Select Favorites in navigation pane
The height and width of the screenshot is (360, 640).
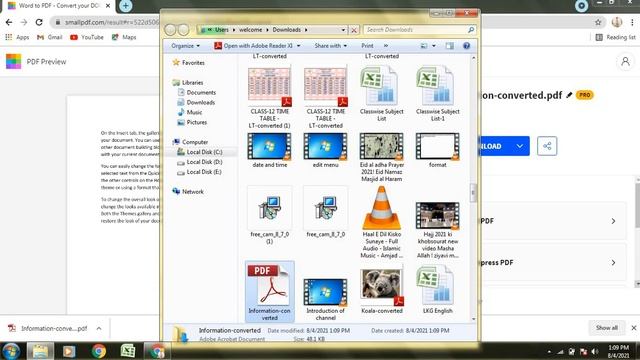coord(189,63)
